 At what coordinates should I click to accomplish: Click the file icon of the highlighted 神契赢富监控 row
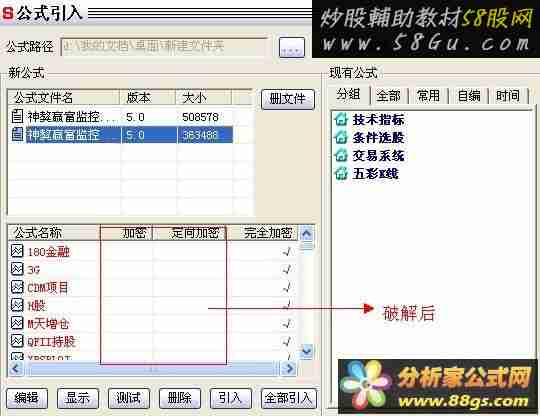tap(17, 134)
